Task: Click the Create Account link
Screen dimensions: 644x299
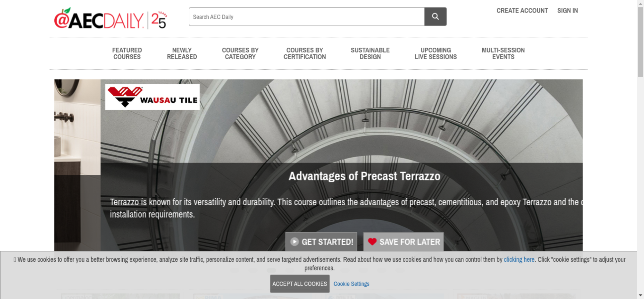Action: coord(522,11)
